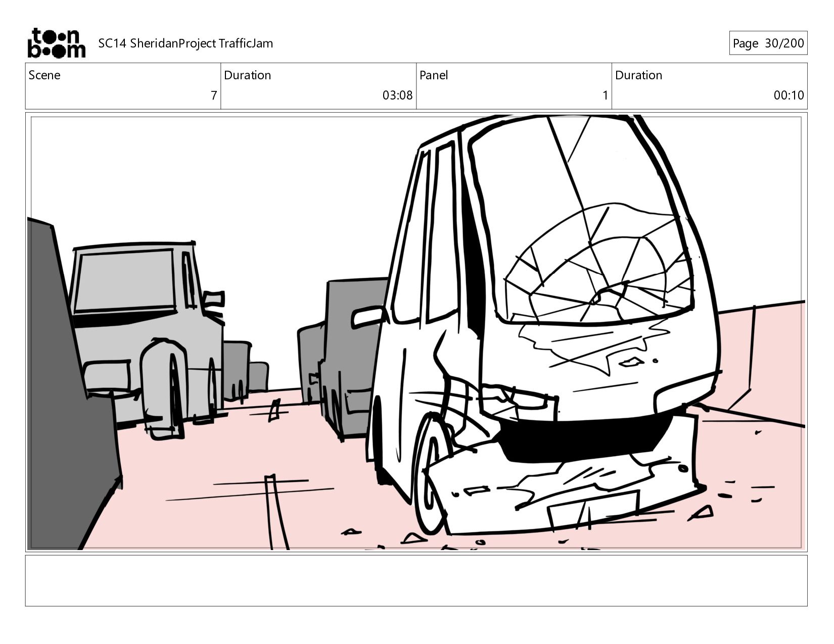Select the project title 'SC14 SheridanProject TrafficJam'
Screen dimensions: 834x644
[x=186, y=43]
